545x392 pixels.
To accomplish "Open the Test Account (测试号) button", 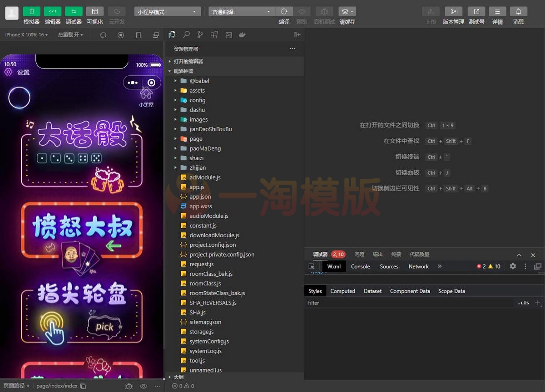I will click(476, 11).
